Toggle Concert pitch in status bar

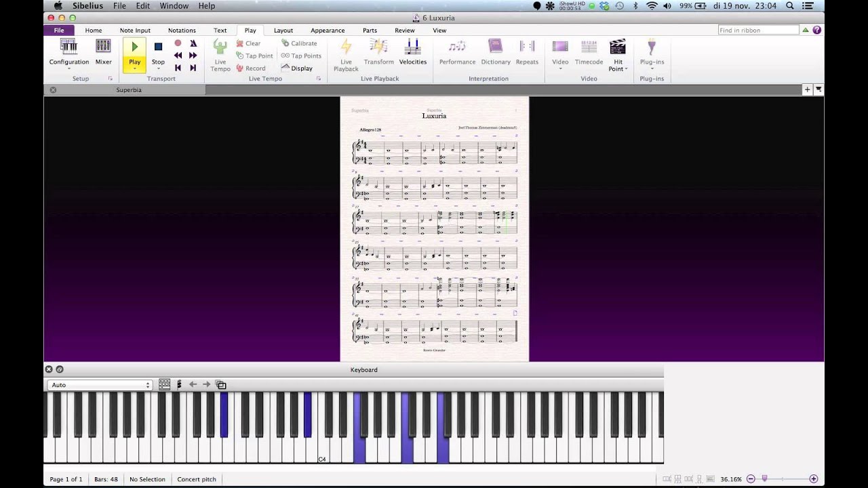pyautogui.click(x=197, y=479)
